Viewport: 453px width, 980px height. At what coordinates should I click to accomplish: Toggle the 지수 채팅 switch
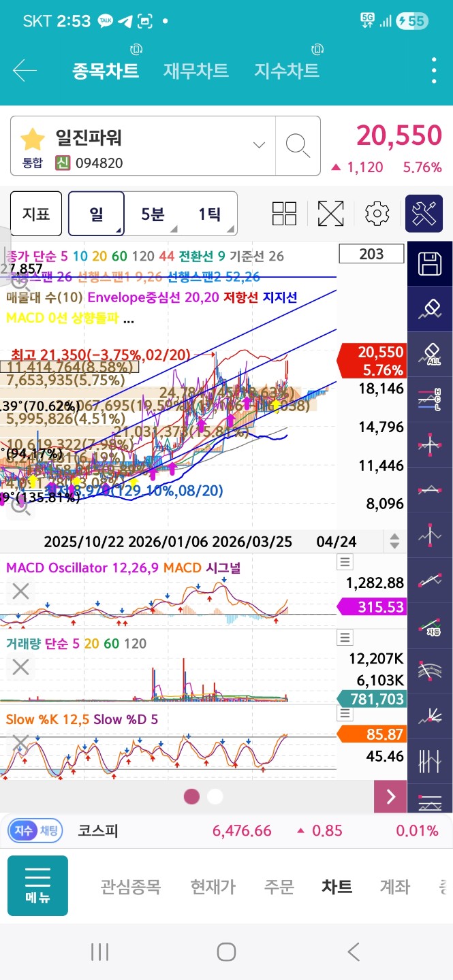tap(35, 831)
